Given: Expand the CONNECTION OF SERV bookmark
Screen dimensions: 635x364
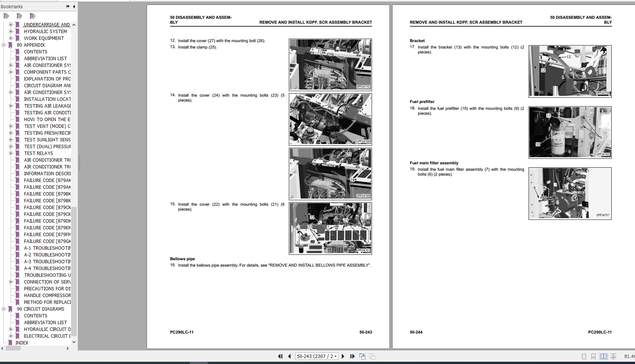Looking at the screenshot, I should pyautogui.click(x=11, y=282).
